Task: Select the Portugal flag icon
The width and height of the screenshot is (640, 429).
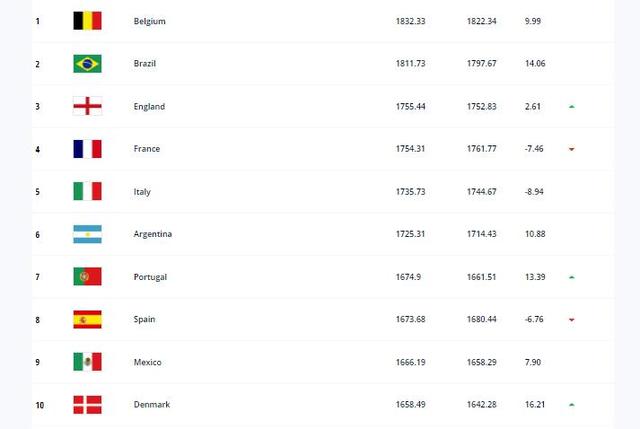Action: point(87,277)
